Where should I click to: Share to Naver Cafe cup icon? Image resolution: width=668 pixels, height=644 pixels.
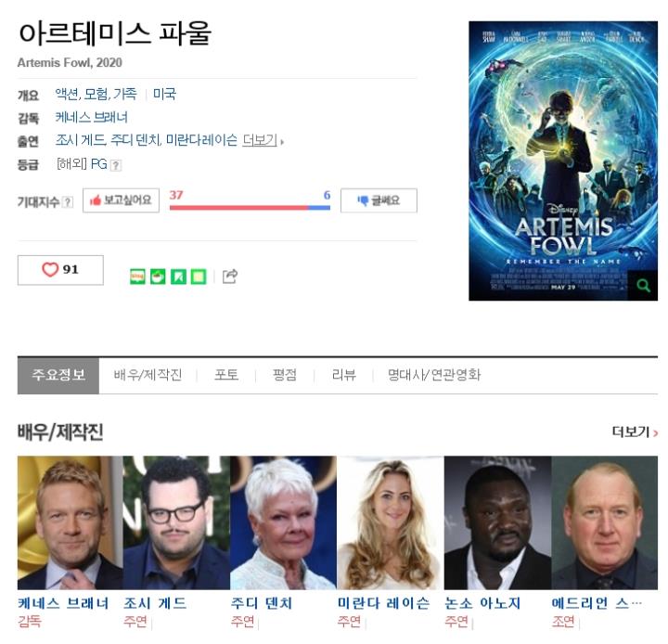click(158, 277)
